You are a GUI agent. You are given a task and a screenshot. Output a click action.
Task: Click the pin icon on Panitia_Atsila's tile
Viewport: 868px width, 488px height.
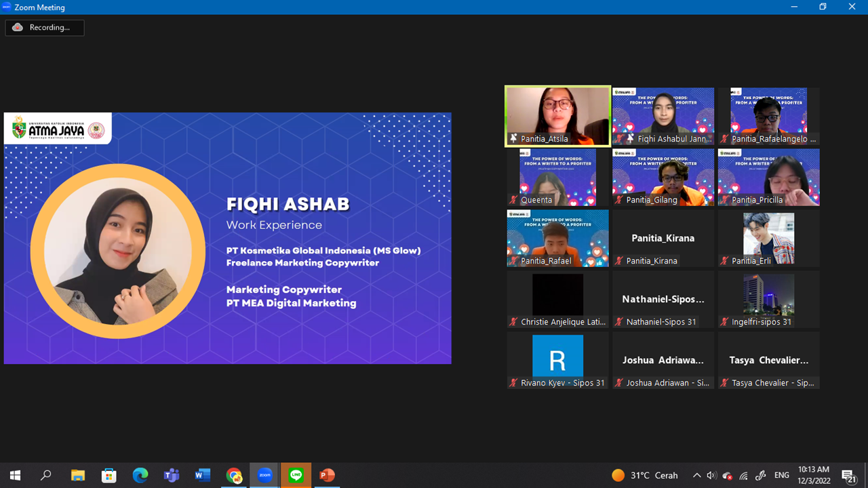point(514,139)
